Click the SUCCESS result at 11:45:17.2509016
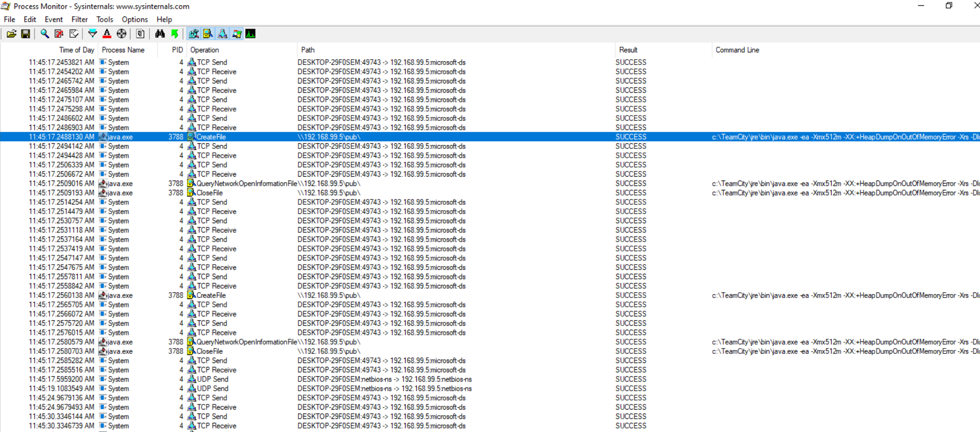Image resolution: width=980 pixels, height=432 pixels. 631,183
